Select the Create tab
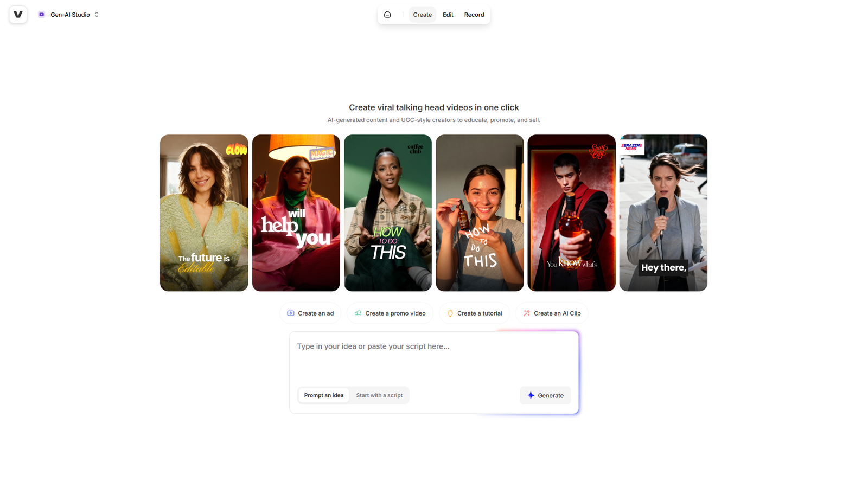Screen dimensions: 868x488 pyautogui.click(x=423, y=15)
